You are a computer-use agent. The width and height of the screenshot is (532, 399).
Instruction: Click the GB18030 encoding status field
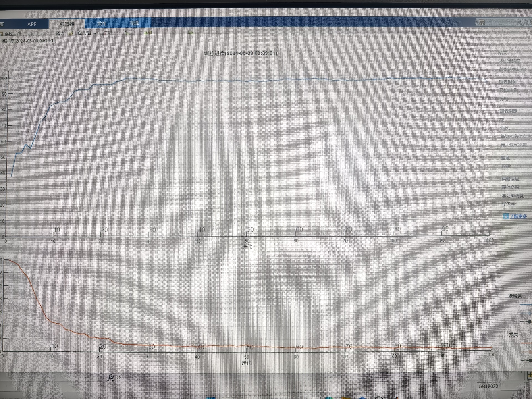point(488,386)
